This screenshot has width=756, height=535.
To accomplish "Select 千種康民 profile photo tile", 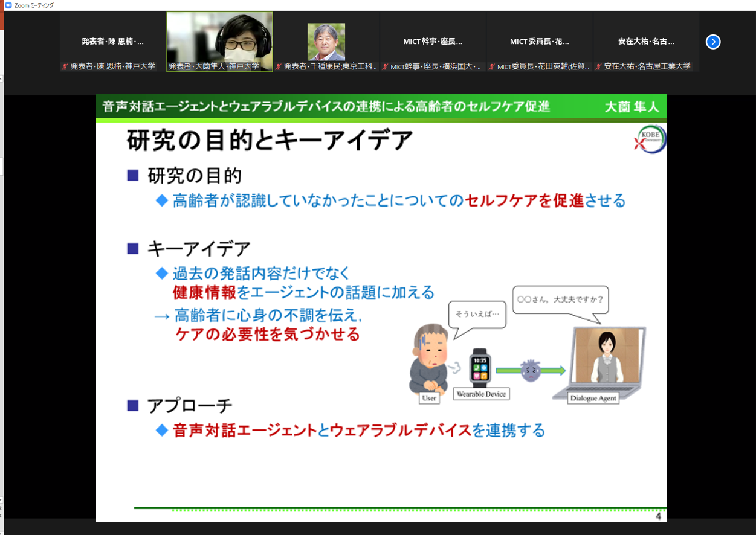I will [326, 42].
